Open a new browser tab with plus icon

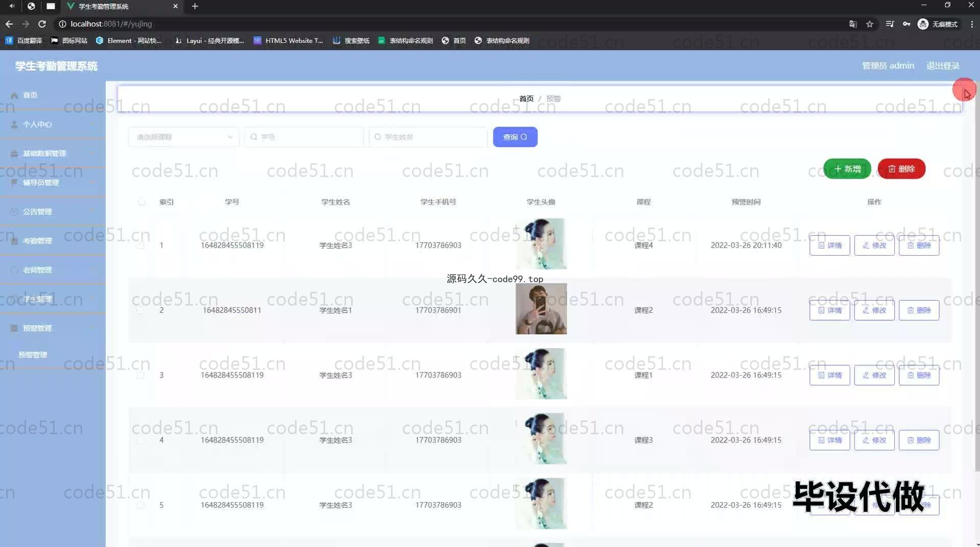tap(194, 6)
